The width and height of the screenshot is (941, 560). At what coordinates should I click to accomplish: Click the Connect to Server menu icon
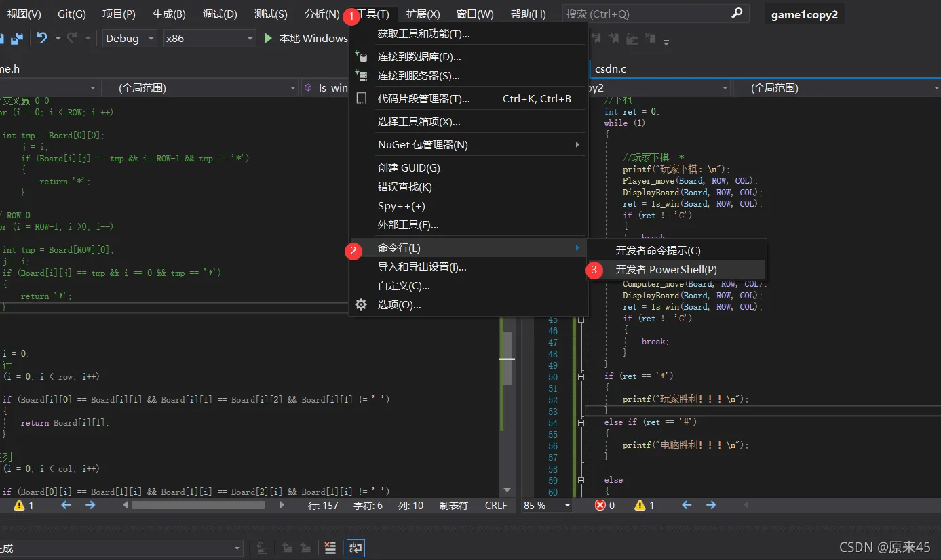[362, 76]
